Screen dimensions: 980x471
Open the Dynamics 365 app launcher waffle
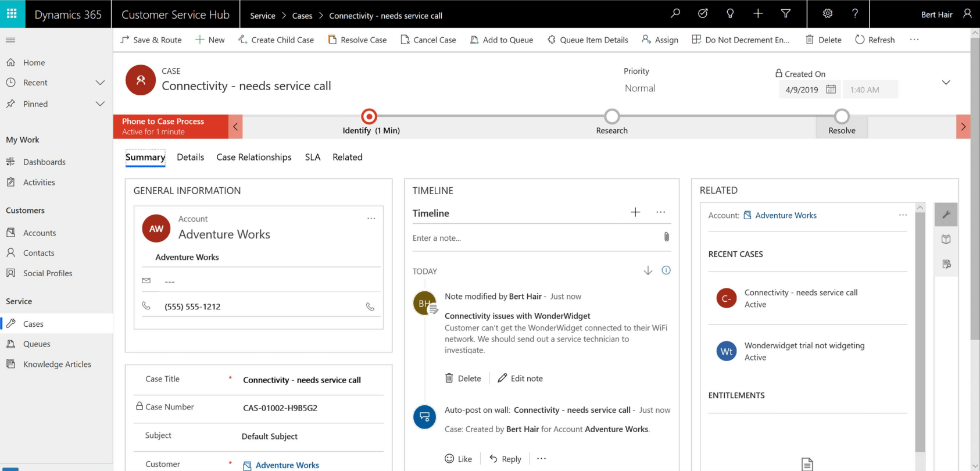(12, 14)
